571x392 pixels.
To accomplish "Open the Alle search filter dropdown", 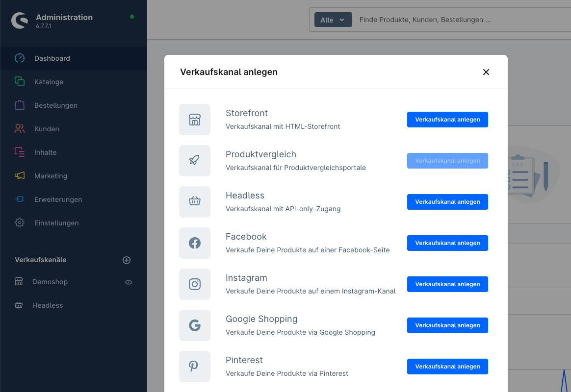I will (333, 20).
